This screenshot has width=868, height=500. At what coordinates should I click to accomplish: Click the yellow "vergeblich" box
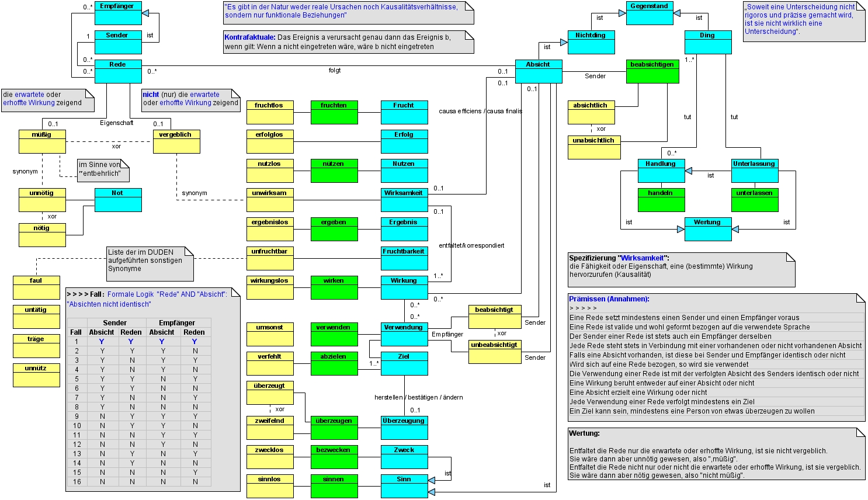pos(176,141)
